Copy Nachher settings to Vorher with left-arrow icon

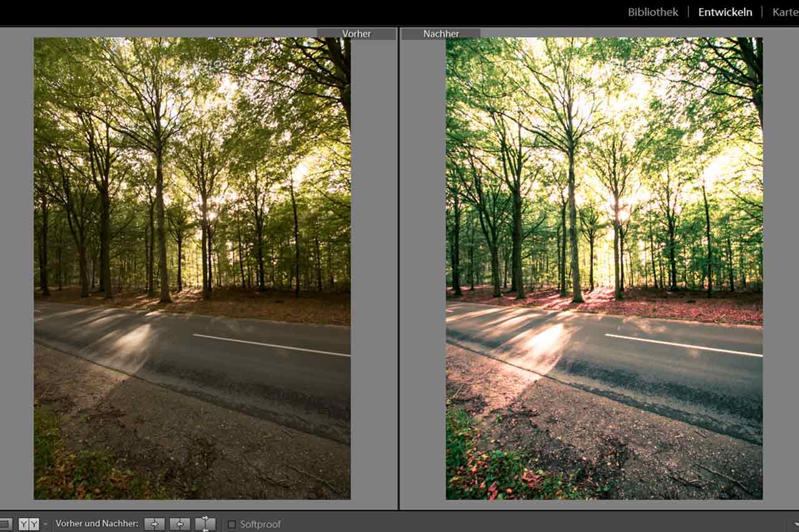pyautogui.click(x=180, y=524)
